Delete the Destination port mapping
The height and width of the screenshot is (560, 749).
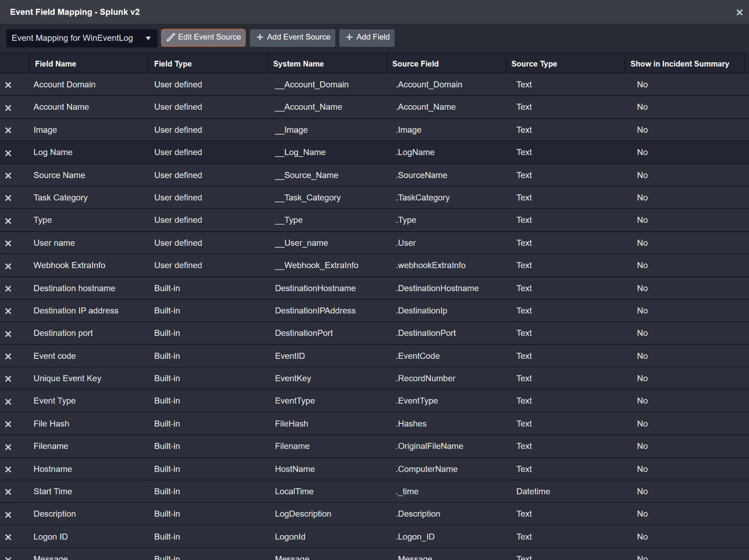point(8,334)
